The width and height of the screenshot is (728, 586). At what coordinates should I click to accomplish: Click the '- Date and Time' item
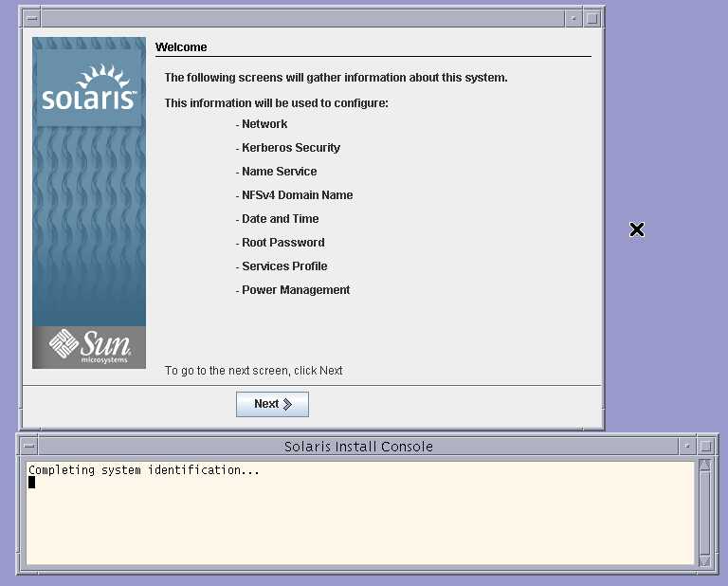click(277, 219)
